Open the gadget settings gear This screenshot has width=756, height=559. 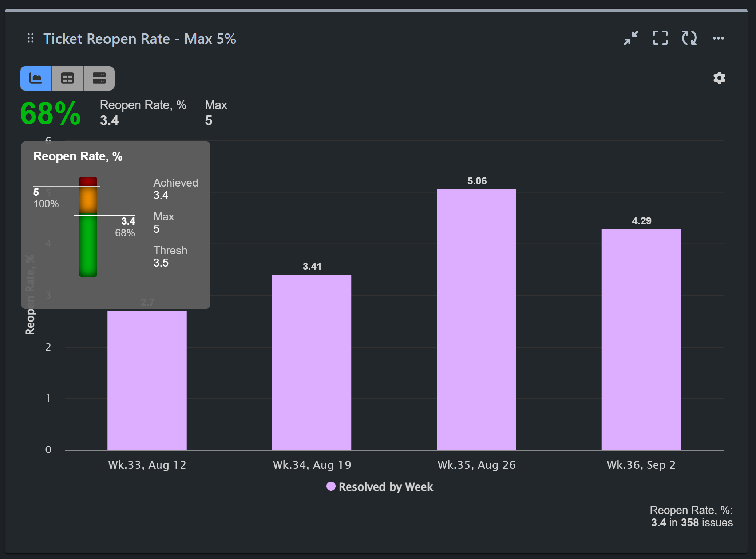(x=719, y=78)
